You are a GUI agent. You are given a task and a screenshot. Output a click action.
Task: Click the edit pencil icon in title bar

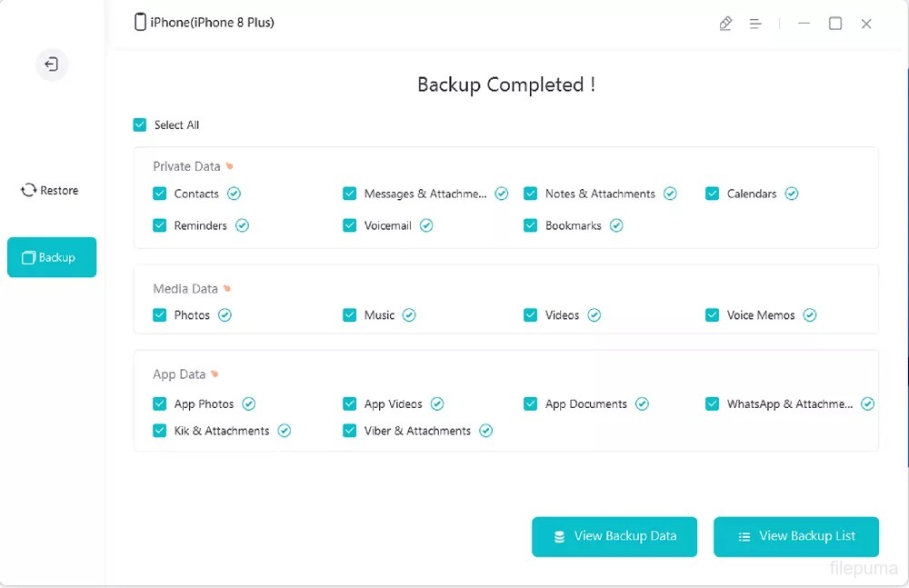[725, 24]
